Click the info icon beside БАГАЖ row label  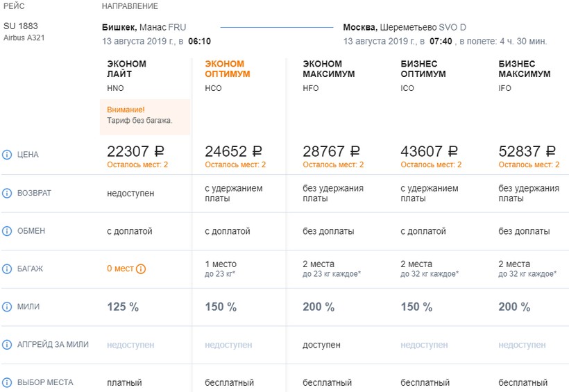point(7,269)
